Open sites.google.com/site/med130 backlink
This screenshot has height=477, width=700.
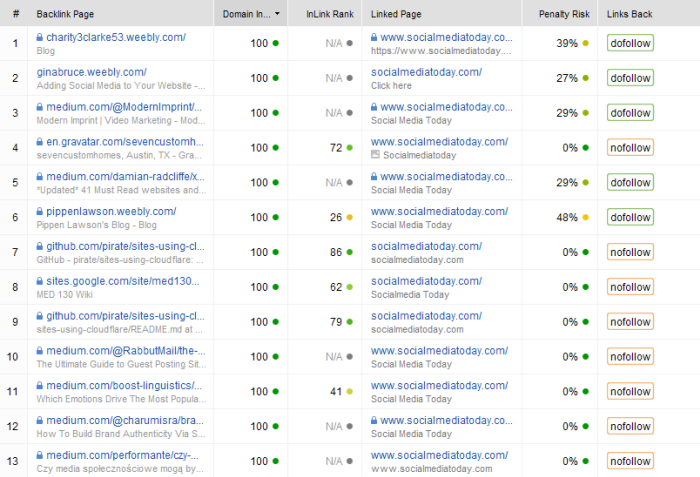pyautogui.click(x=123, y=281)
